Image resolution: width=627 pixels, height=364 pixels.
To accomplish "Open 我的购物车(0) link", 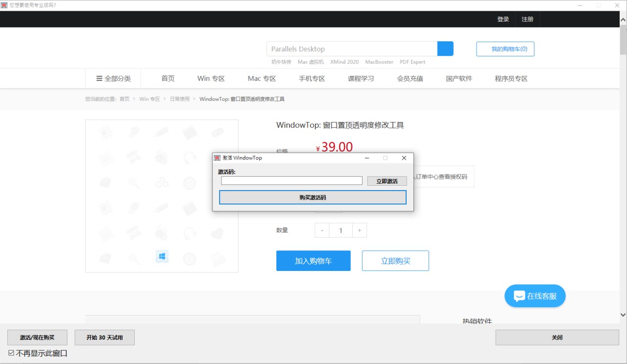I will 505,49.
